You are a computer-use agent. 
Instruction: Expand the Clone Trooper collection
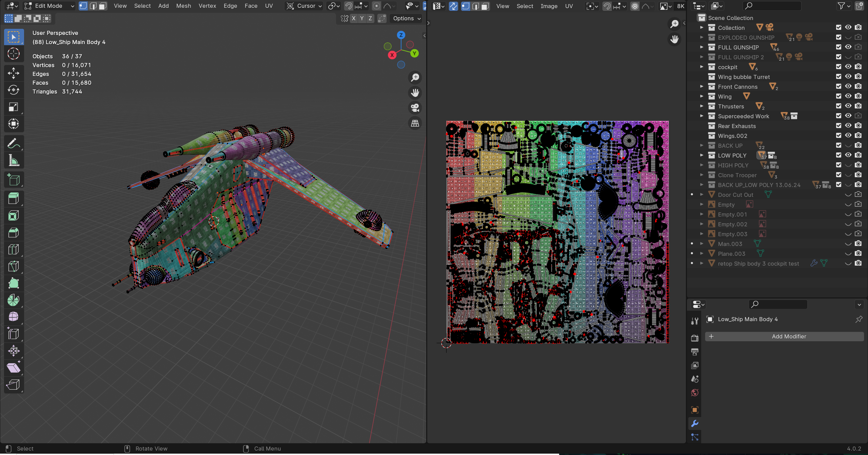pos(702,175)
